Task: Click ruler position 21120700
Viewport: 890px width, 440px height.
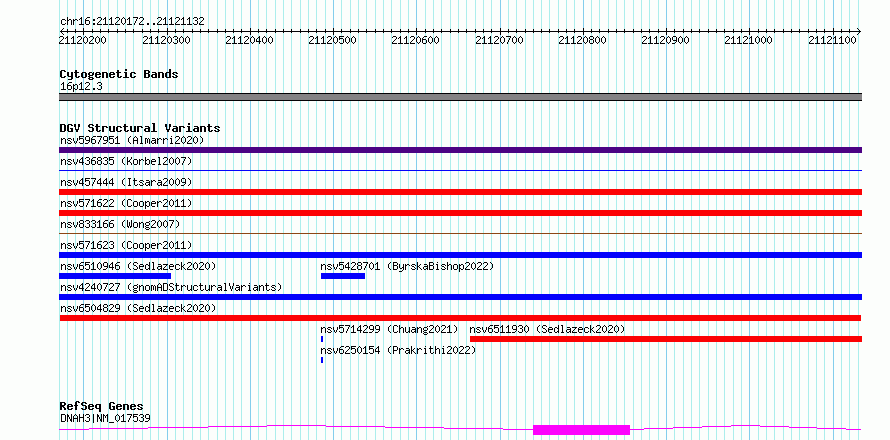Action: [x=499, y=40]
